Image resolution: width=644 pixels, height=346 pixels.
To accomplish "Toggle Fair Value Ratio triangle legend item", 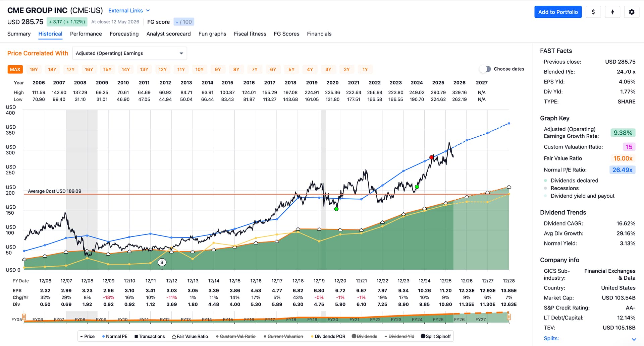I will (190, 336).
